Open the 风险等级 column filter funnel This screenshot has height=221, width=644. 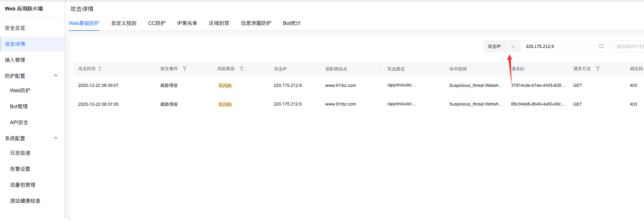pyautogui.click(x=242, y=69)
